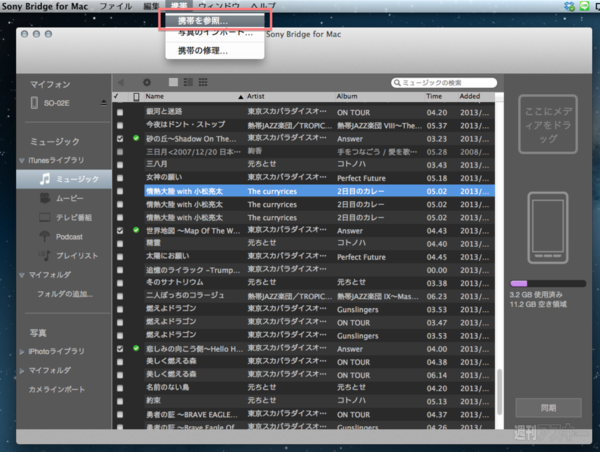Check the box for 女神の願い
Viewport: 600px width, 452px height.
point(120,178)
